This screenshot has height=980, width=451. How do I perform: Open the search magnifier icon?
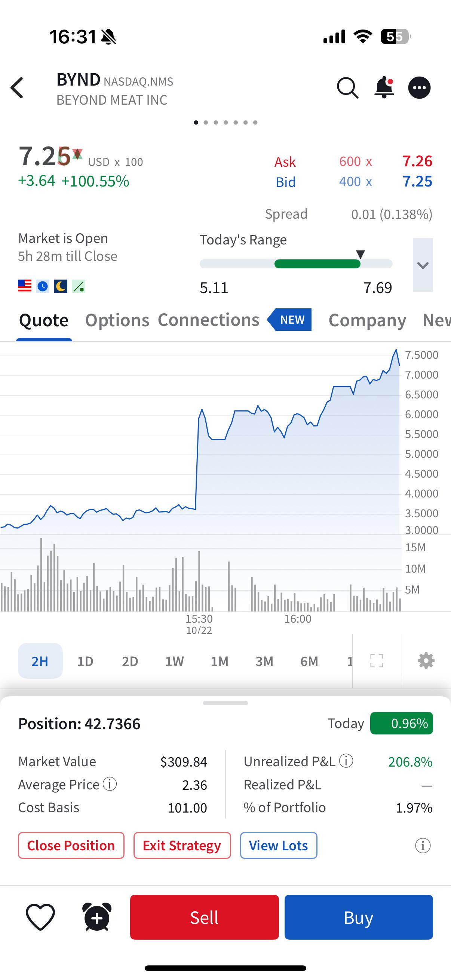[347, 88]
